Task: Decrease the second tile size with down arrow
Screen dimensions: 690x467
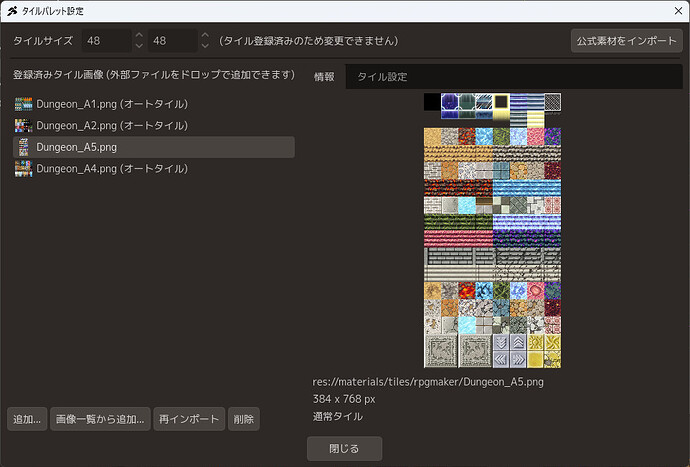Action: 205,46
